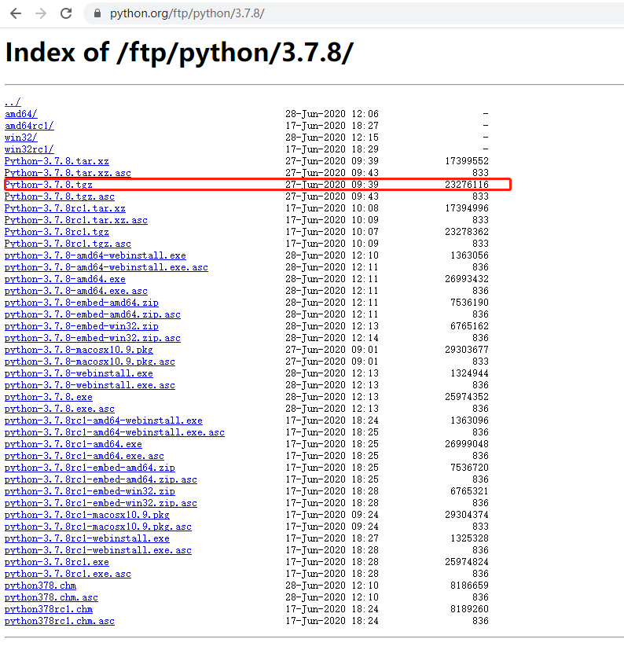Open the amd64/ folder link
Viewport: 624px width, 672px height.
pos(21,114)
